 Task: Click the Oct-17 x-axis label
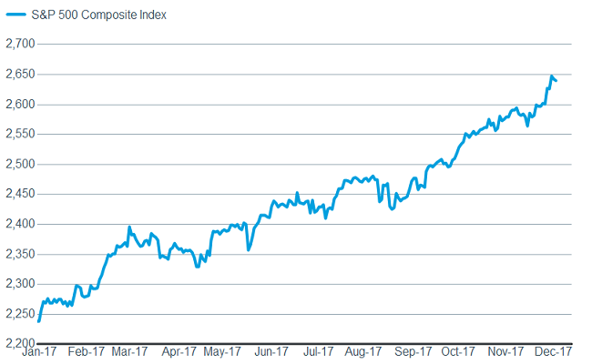pyautogui.click(x=458, y=351)
